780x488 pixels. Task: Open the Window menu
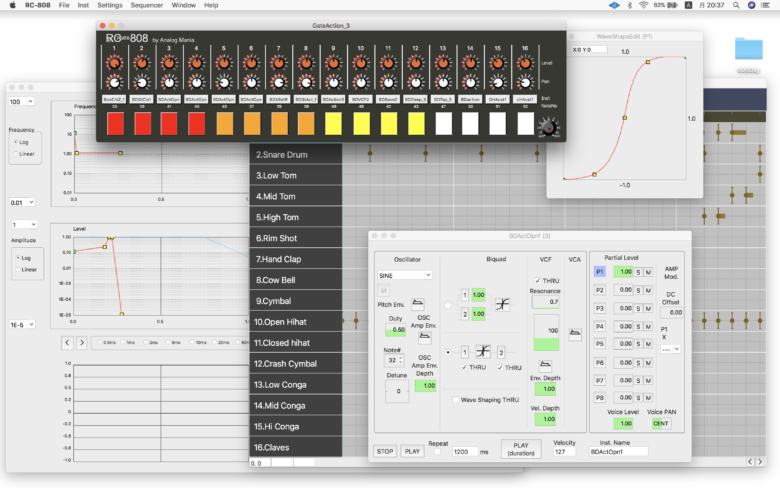(x=184, y=5)
